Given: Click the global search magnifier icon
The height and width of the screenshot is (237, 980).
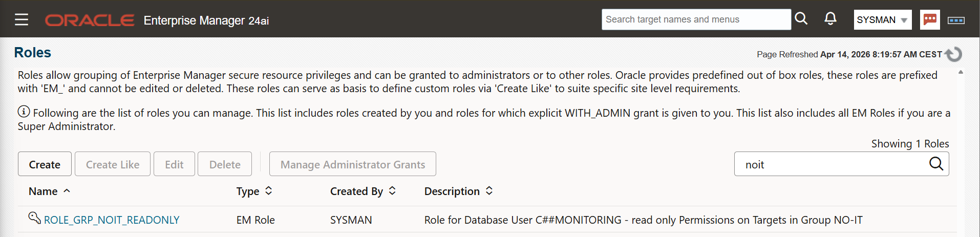Looking at the screenshot, I should [x=801, y=19].
